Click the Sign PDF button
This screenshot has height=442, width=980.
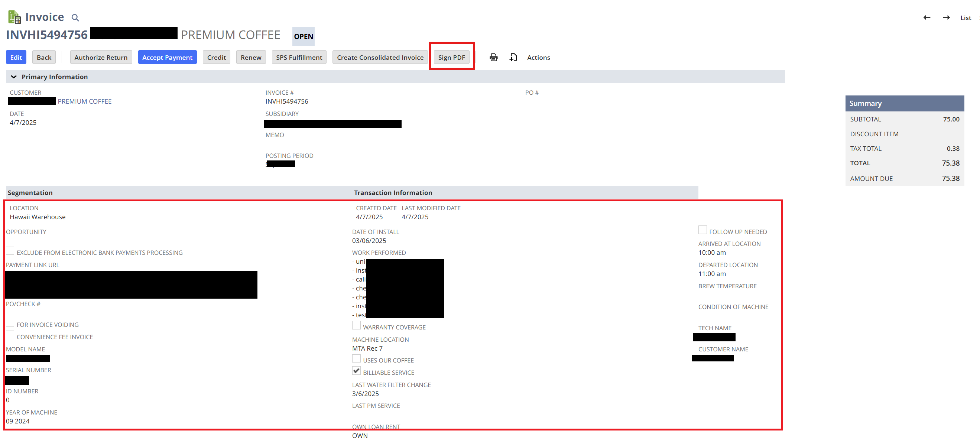click(x=452, y=58)
